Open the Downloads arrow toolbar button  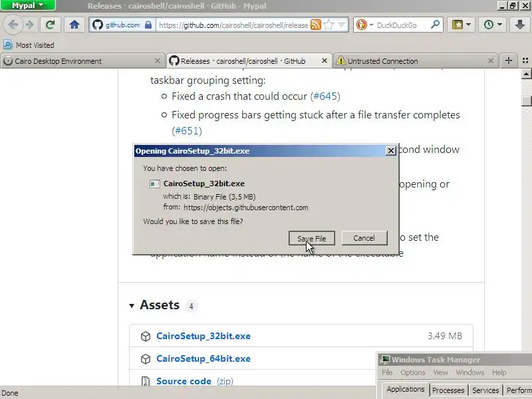pyautogui.click(x=519, y=25)
